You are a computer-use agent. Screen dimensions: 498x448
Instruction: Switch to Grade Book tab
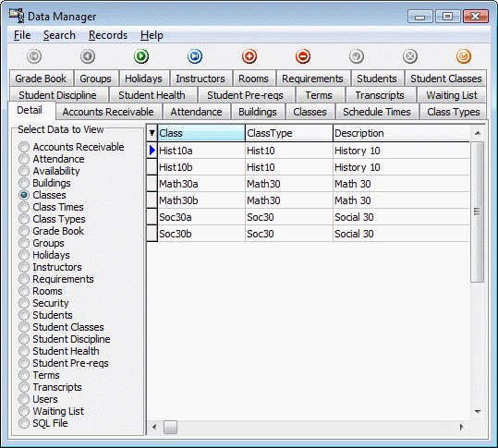tap(41, 79)
